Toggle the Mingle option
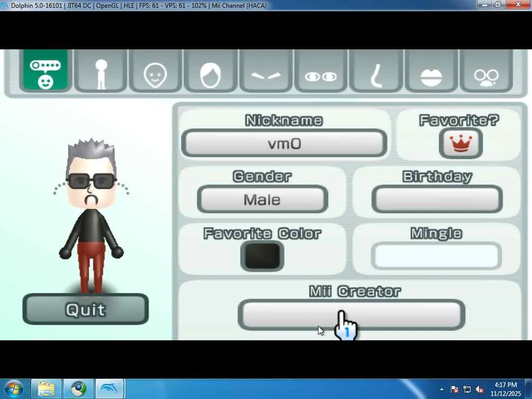 click(x=436, y=256)
